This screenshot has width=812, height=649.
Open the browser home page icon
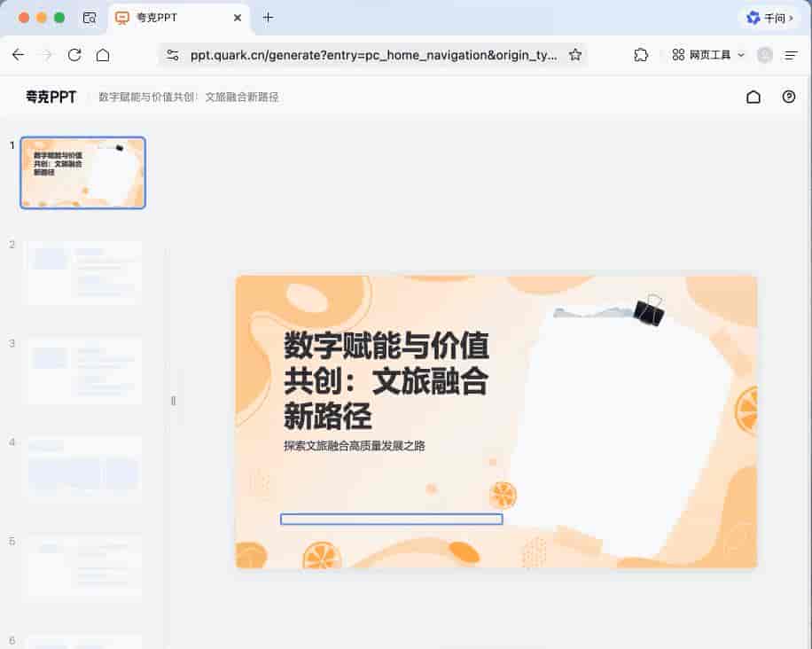pos(103,55)
